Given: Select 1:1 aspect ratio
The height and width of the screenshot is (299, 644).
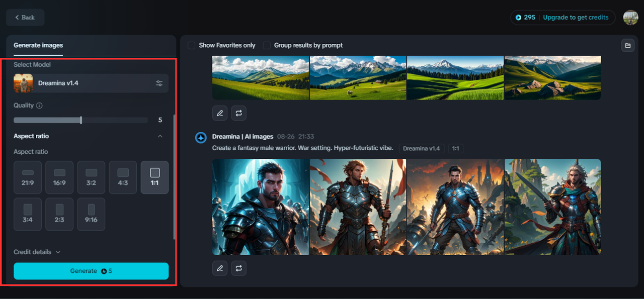Looking at the screenshot, I should pyautogui.click(x=154, y=177).
